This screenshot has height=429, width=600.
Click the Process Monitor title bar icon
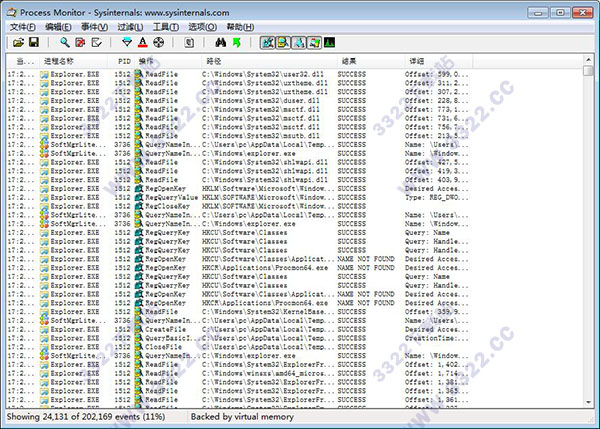click(12, 12)
